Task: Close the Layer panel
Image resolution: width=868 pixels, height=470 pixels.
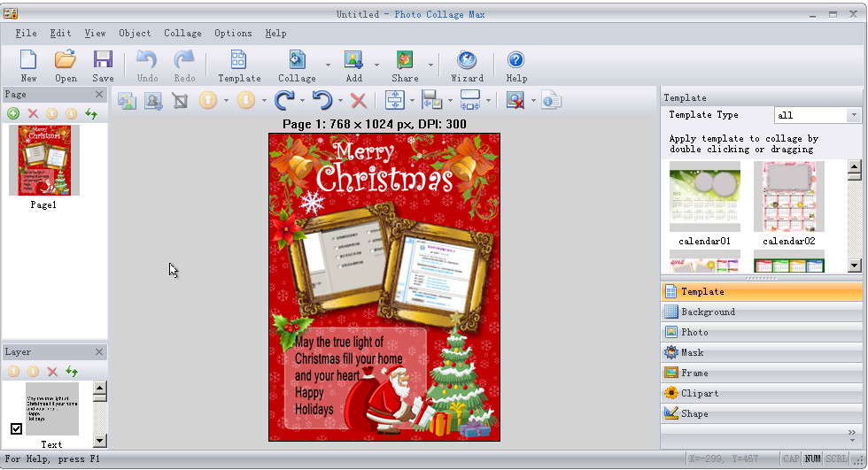Action: [x=99, y=352]
